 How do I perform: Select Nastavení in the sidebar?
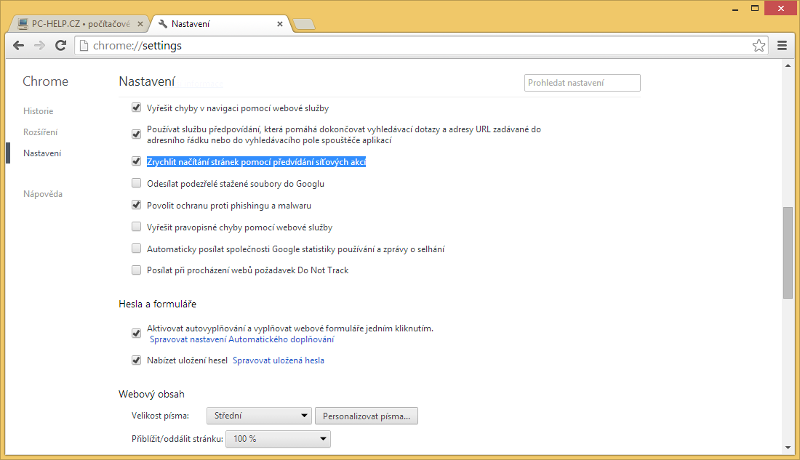pyautogui.click(x=42, y=153)
